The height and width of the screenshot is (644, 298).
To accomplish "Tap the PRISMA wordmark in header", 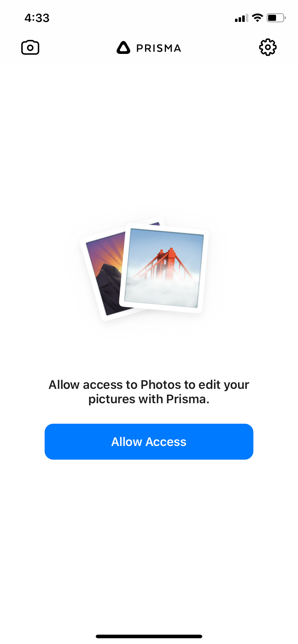I will [159, 48].
